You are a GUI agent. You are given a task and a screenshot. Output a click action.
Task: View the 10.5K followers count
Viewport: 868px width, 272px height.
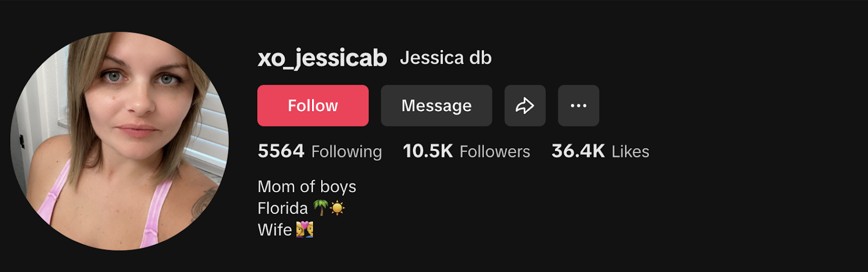pyautogui.click(x=427, y=151)
